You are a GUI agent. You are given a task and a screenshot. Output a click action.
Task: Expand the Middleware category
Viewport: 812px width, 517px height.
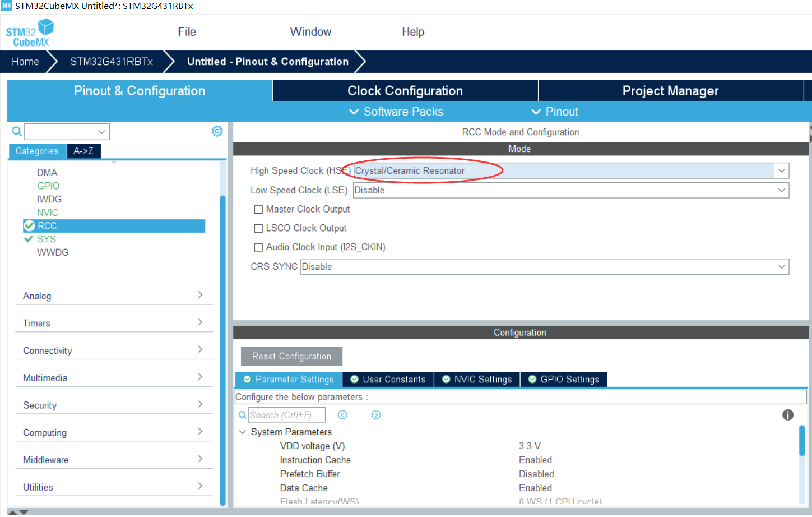click(114, 460)
